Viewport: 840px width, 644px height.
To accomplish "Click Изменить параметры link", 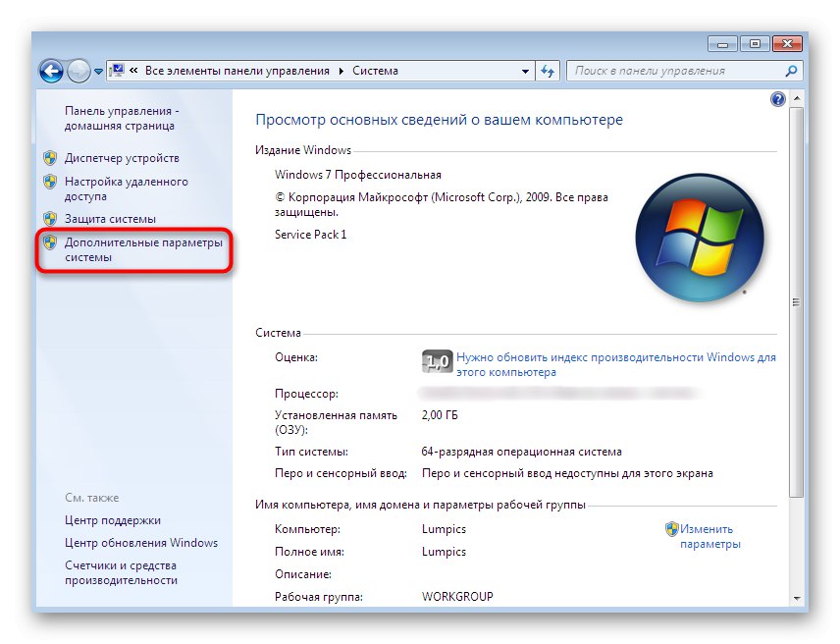I will tap(709, 536).
